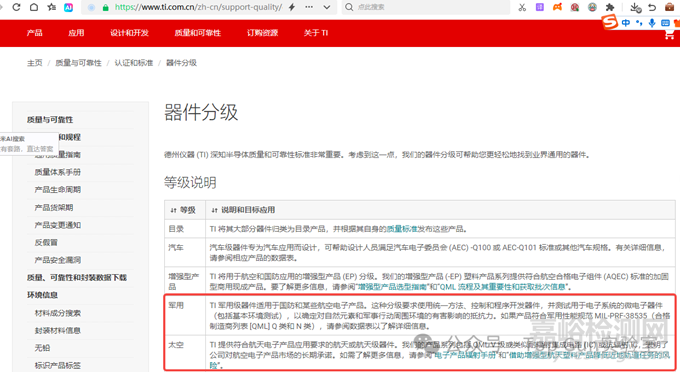Open 反假冒 in sidebar

click(x=46, y=242)
